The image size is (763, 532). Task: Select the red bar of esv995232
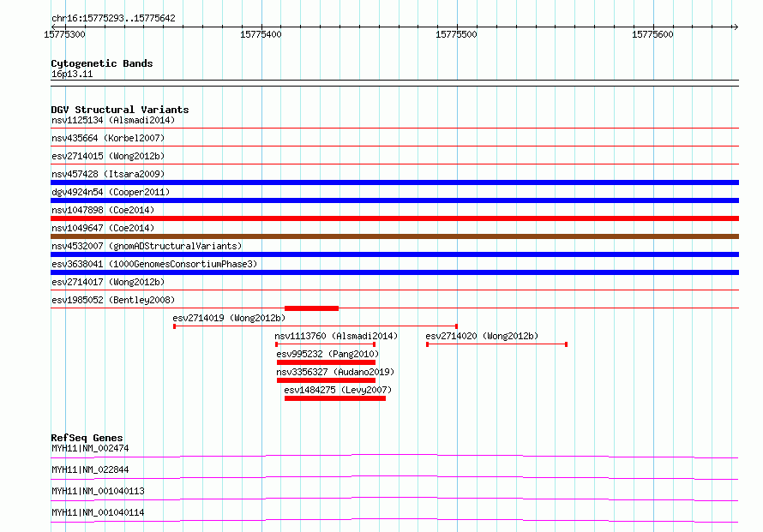[x=326, y=362]
